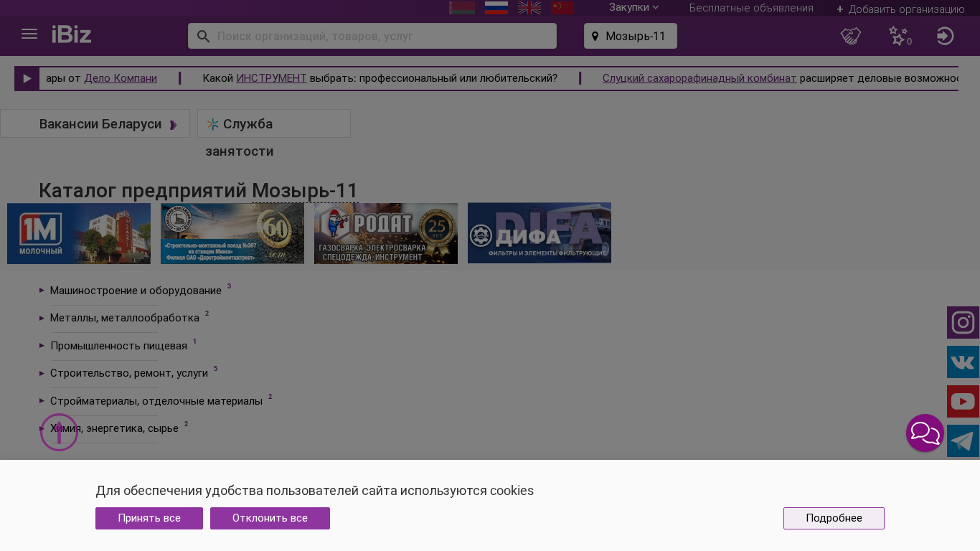Expand Промышленность пищевая category

[118, 346]
